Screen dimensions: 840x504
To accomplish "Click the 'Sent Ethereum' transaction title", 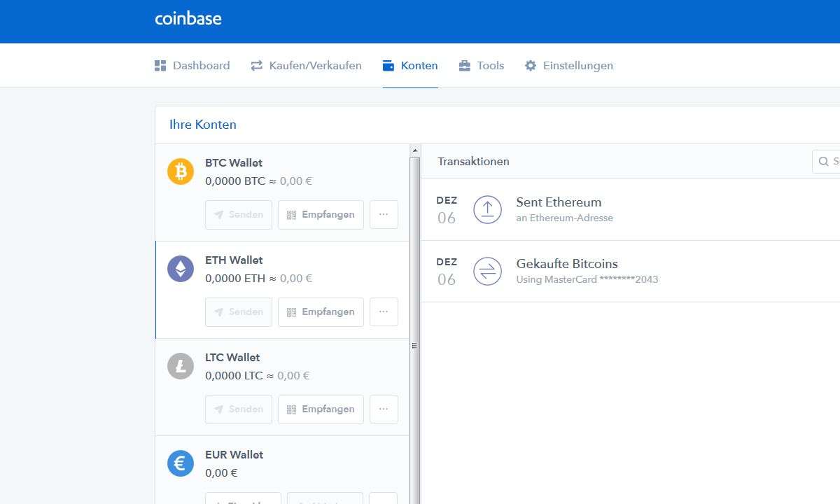I will coord(559,202).
